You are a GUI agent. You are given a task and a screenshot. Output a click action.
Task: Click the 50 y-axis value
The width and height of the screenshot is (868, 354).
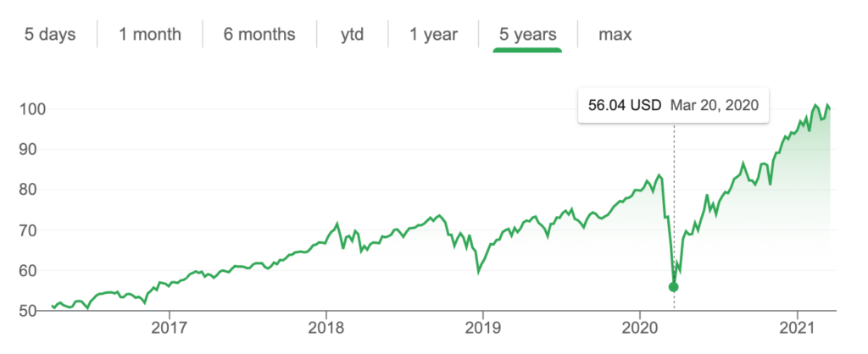(x=30, y=312)
